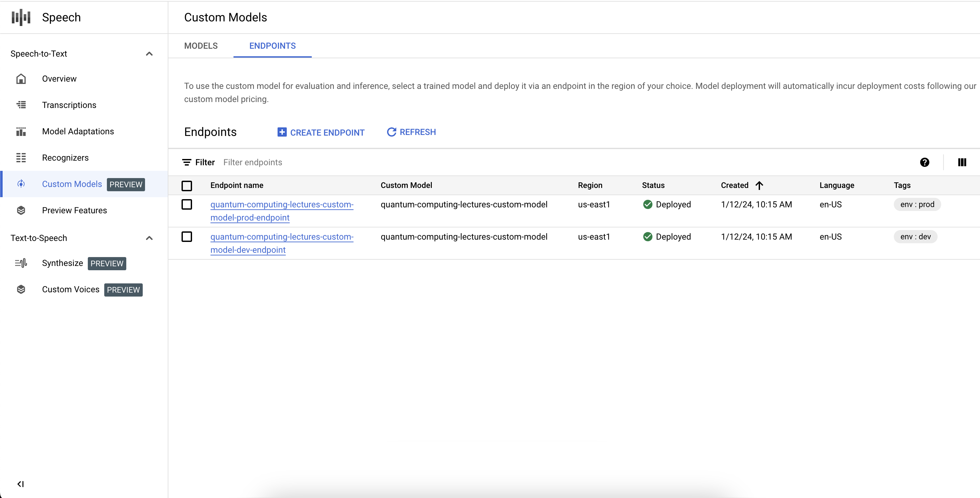Viewport: 980px width, 498px height.
Task: Click the Filter endpoints input field
Action: click(254, 162)
